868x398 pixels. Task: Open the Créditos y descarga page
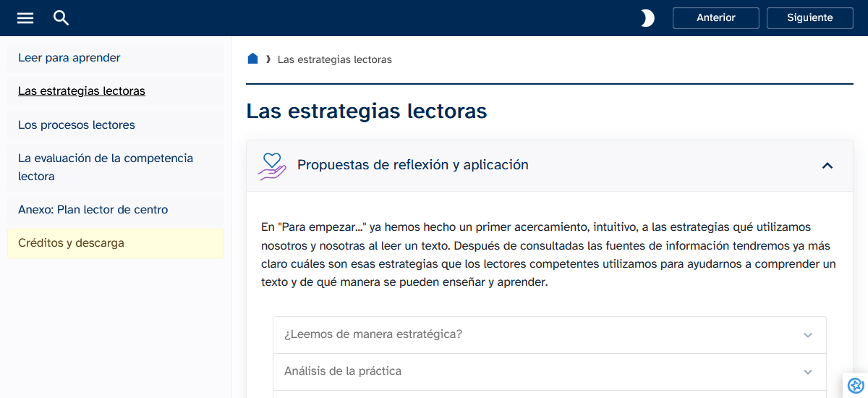tap(71, 243)
